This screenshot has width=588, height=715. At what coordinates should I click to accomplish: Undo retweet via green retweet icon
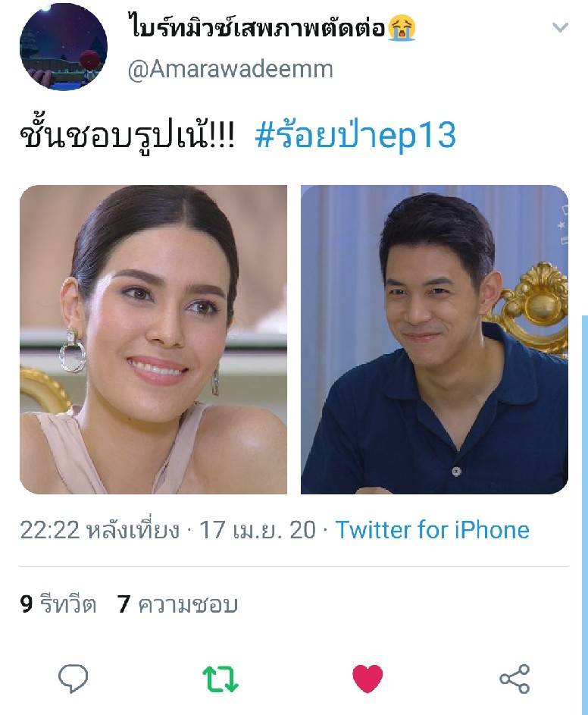tap(220, 679)
